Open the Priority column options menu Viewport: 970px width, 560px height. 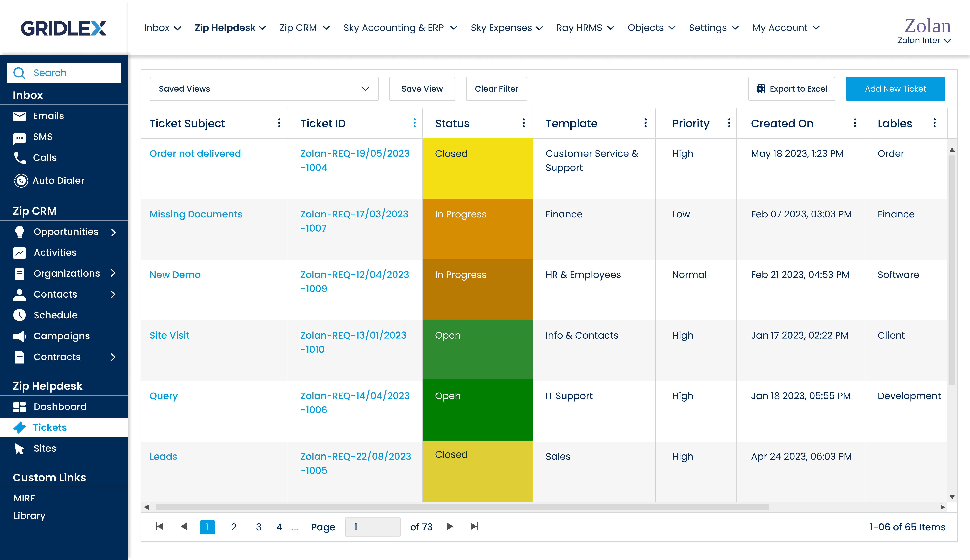(729, 123)
